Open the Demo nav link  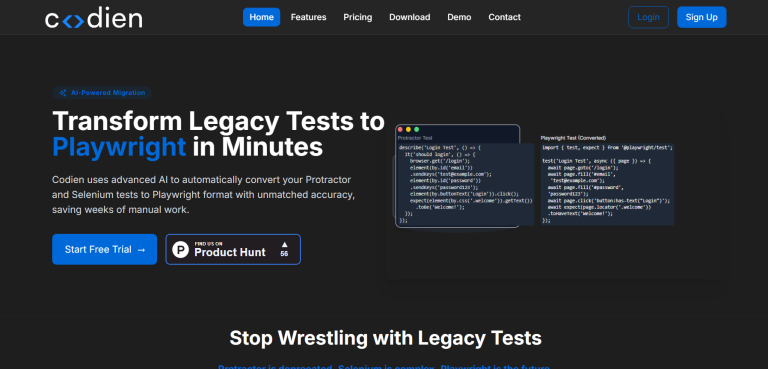(x=459, y=17)
